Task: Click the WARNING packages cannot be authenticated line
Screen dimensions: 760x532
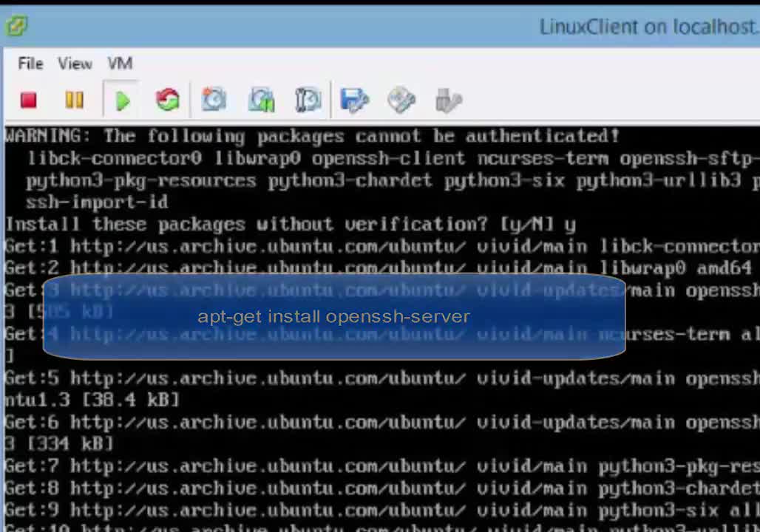Action: coord(312,136)
